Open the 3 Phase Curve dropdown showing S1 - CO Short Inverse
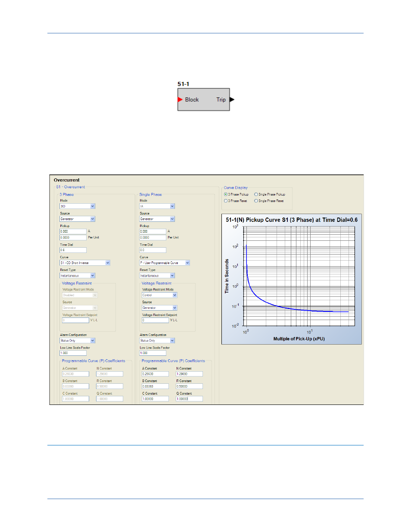The height and width of the screenshot is (532, 411). point(85,263)
